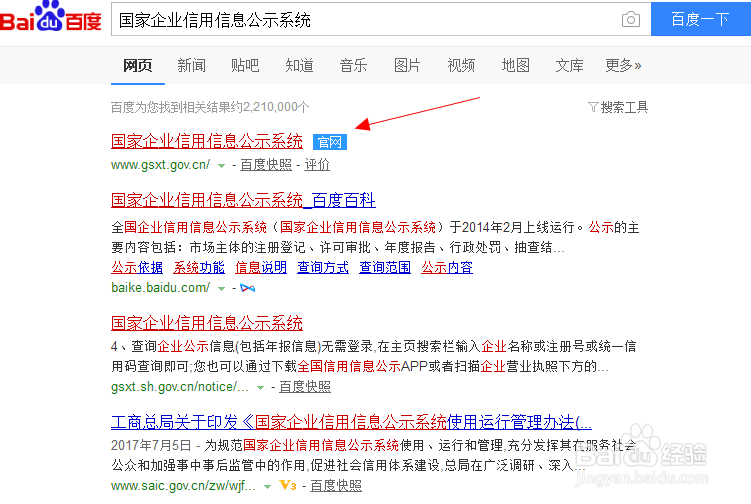Open the 公示依据 sublink
Screen dimensions: 751x504
137,267
